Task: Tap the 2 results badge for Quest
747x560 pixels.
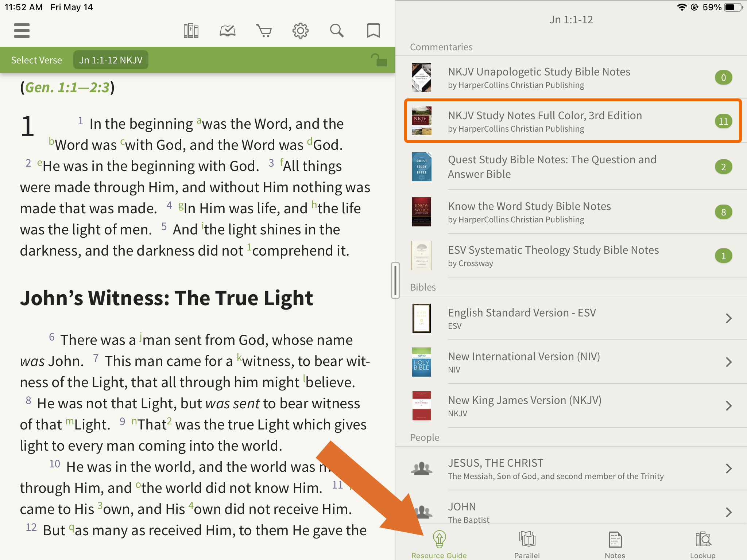Action: tap(723, 167)
